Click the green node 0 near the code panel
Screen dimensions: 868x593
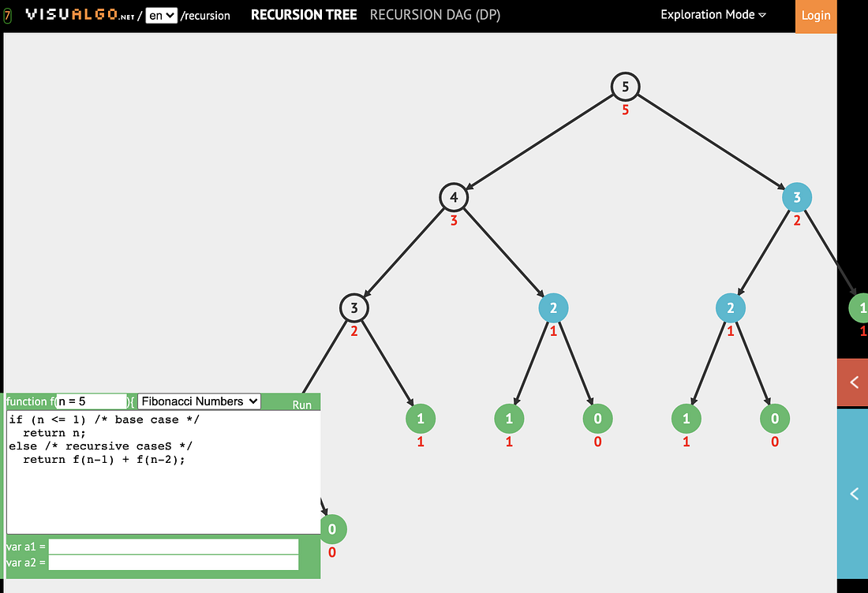pyautogui.click(x=333, y=529)
